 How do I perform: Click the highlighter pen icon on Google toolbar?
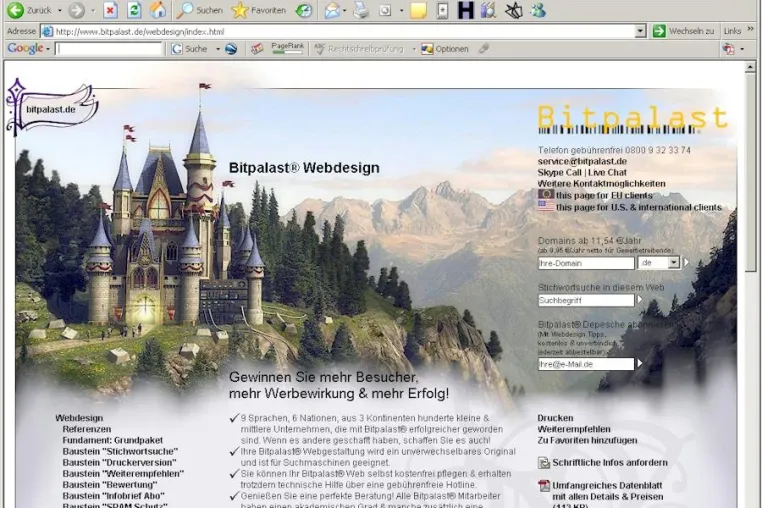coord(483,49)
